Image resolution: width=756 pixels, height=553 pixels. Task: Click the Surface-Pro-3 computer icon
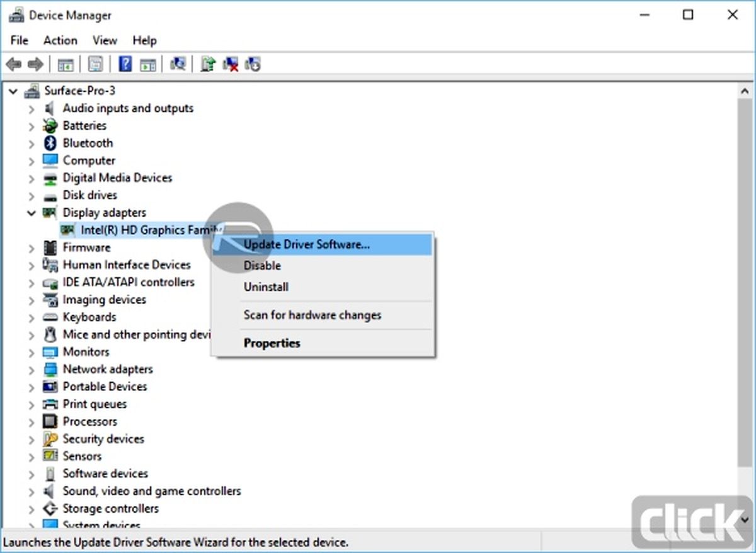[x=32, y=91]
